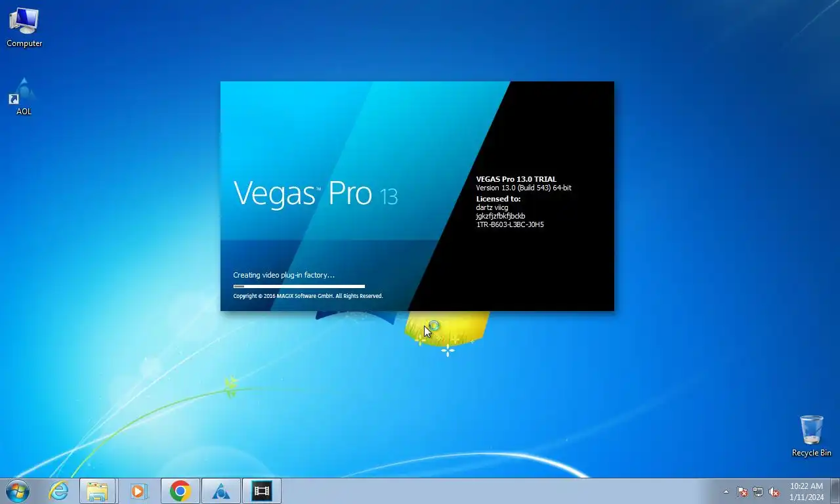This screenshot has height=504, width=840.
Task: Open the Recycle Bin
Action: 812,436
